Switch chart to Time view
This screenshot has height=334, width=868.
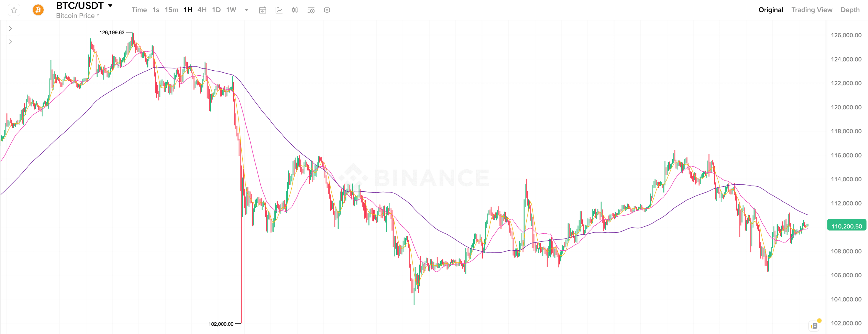point(139,10)
